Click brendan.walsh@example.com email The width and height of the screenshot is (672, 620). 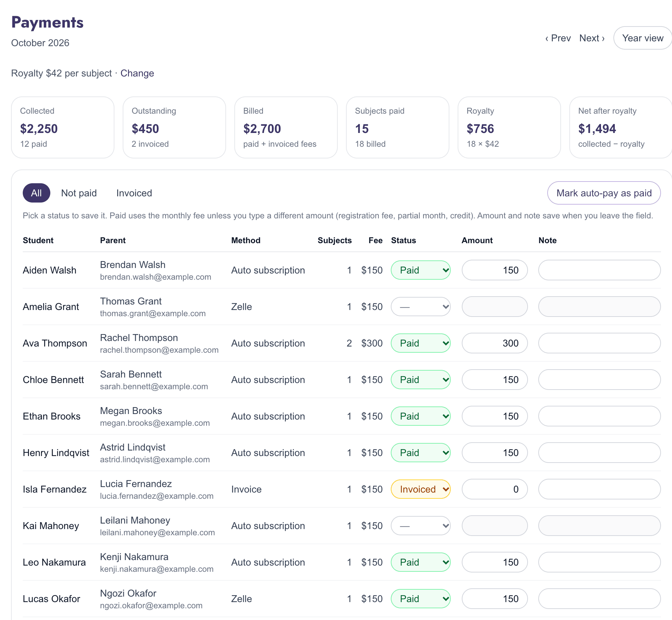point(155,277)
